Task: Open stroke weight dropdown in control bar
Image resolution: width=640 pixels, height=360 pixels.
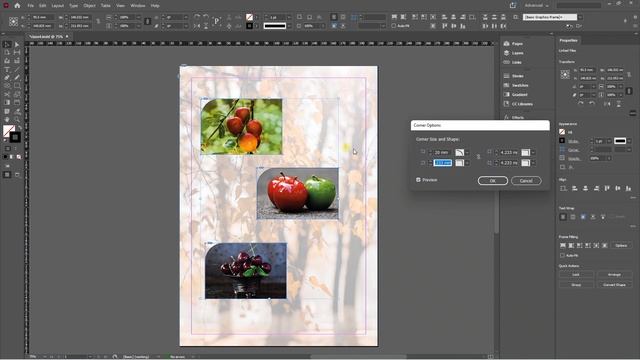Action: click(289, 17)
